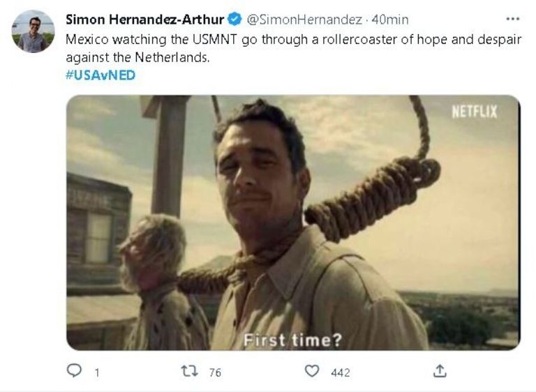Click the "First time?" caption text
Viewport: 536px width, 392px height.
[292, 340]
